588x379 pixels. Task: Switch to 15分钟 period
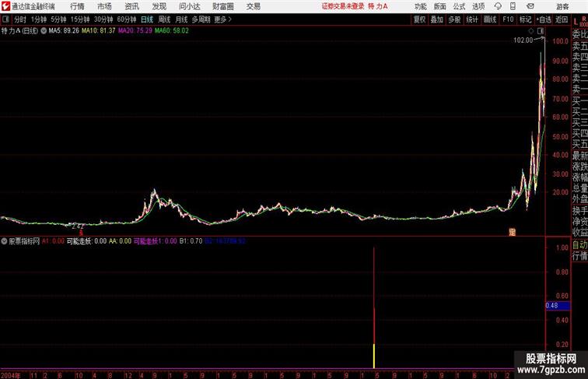click(80, 19)
